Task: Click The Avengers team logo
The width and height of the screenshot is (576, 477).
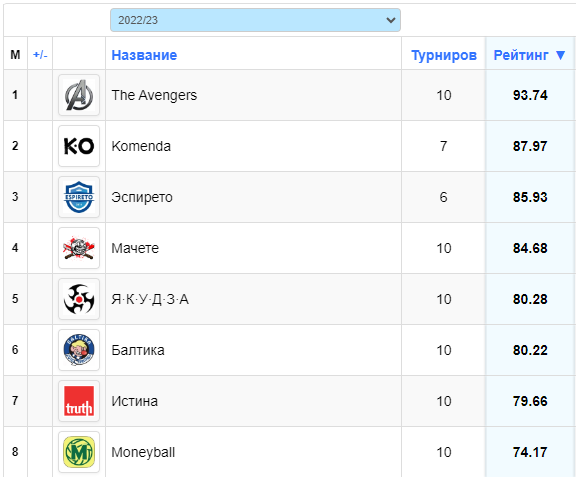Action: (79, 95)
